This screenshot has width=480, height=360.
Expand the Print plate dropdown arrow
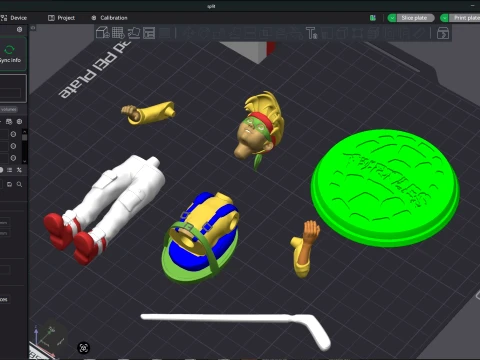click(444, 18)
